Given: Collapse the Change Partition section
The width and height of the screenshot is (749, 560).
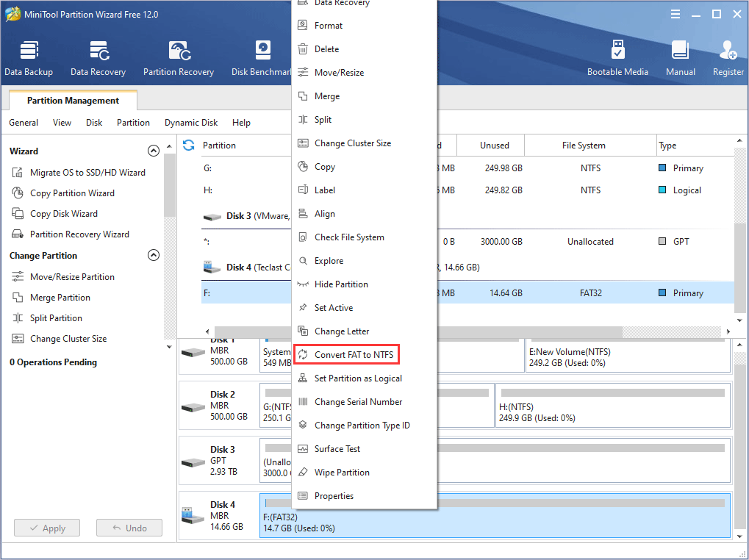Looking at the screenshot, I should 153,255.
